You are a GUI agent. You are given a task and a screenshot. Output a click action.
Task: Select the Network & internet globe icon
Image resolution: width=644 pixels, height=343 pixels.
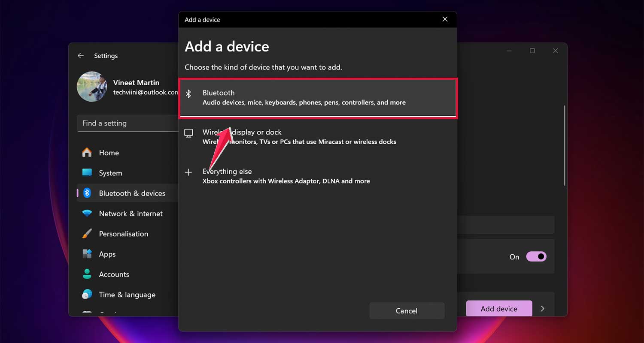(x=87, y=213)
